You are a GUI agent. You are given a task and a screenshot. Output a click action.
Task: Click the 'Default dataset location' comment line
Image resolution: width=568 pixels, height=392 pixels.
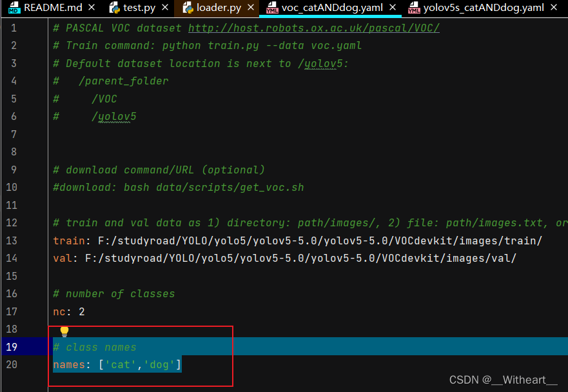[x=201, y=63]
